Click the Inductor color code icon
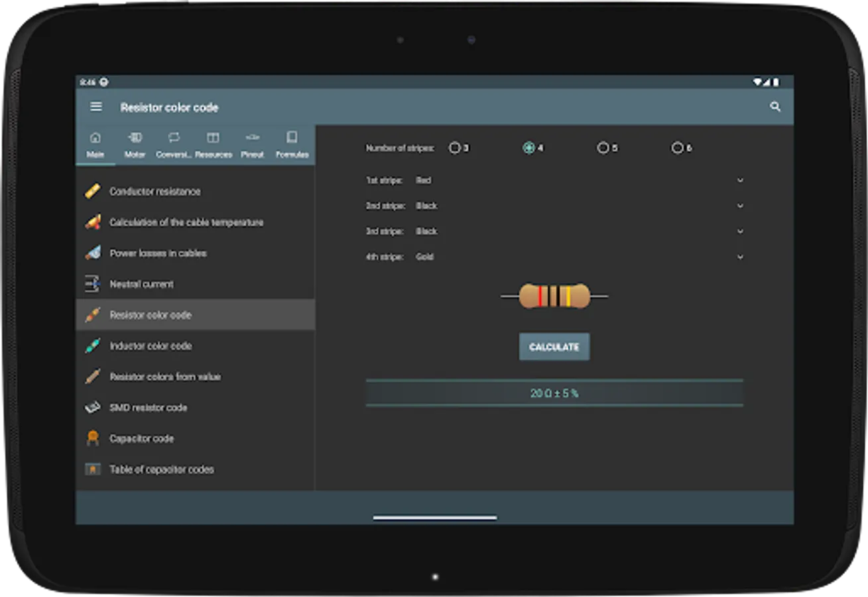868x597 pixels. (93, 346)
